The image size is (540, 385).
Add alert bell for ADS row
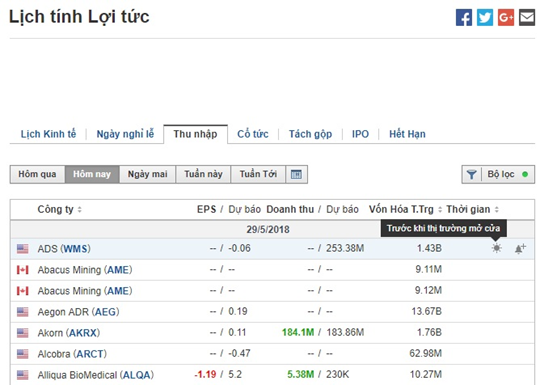(x=520, y=248)
